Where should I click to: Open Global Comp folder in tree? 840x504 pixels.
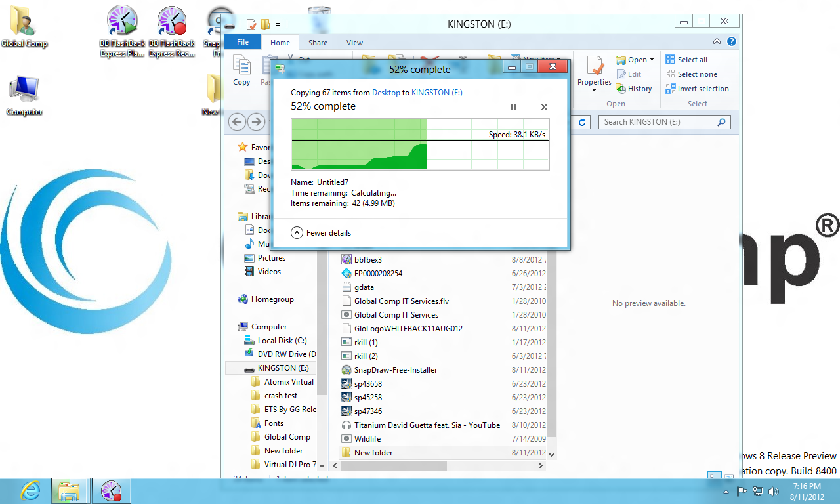281,437
